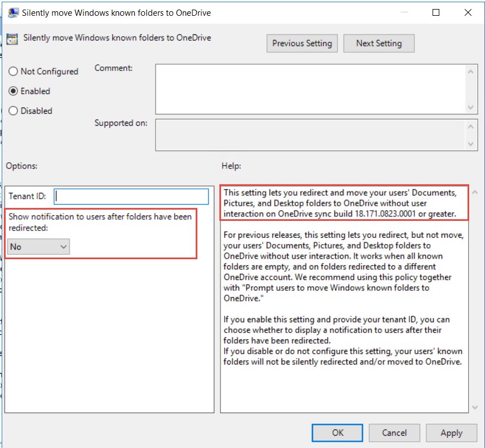Go to Next Setting
The height and width of the screenshot is (448, 485).
tap(378, 43)
